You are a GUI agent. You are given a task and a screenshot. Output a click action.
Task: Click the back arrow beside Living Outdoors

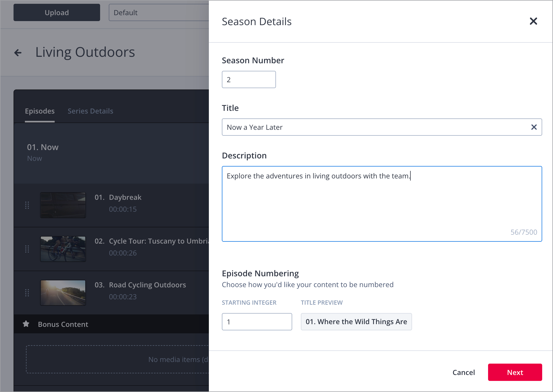pos(18,52)
